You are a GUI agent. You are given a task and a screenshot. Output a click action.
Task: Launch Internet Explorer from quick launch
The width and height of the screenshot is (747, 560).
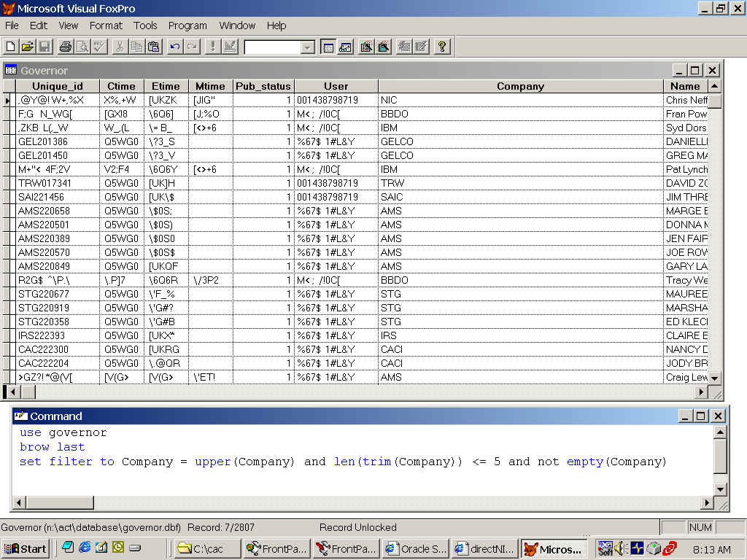pos(85,548)
